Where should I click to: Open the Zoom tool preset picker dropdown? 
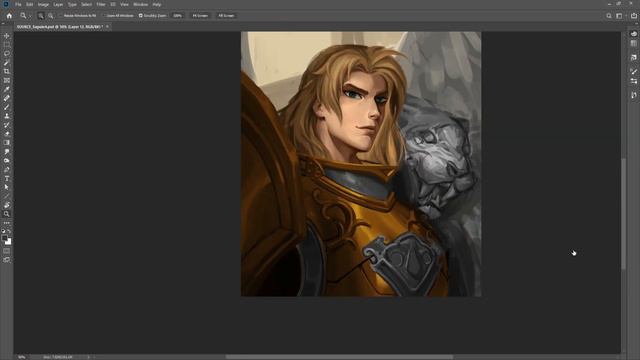click(x=30, y=16)
